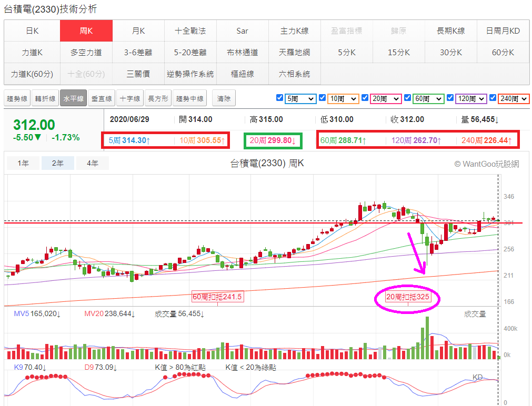Open 主力K線 tab
The image size is (532, 406).
[x=295, y=31]
